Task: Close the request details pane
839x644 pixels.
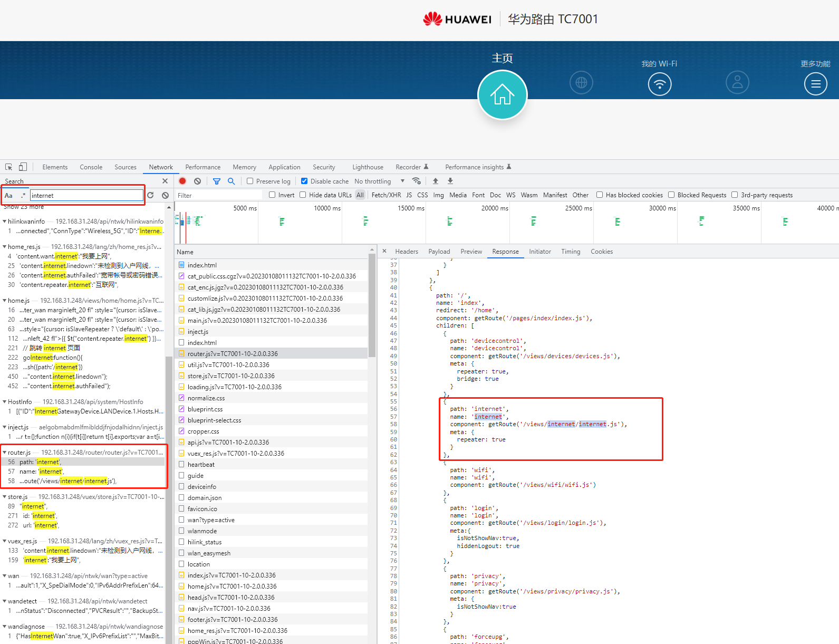Action: coord(384,251)
